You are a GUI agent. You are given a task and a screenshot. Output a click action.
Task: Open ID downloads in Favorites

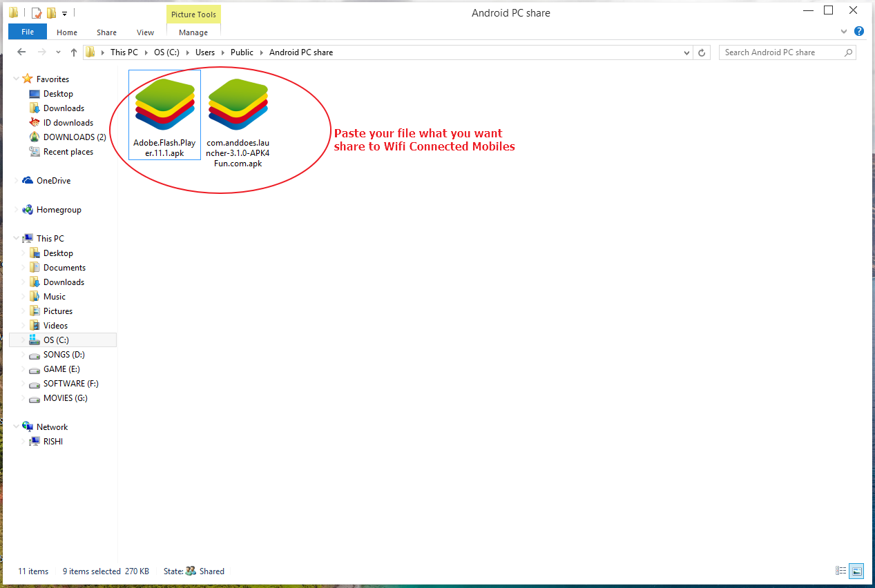click(x=68, y=123)
